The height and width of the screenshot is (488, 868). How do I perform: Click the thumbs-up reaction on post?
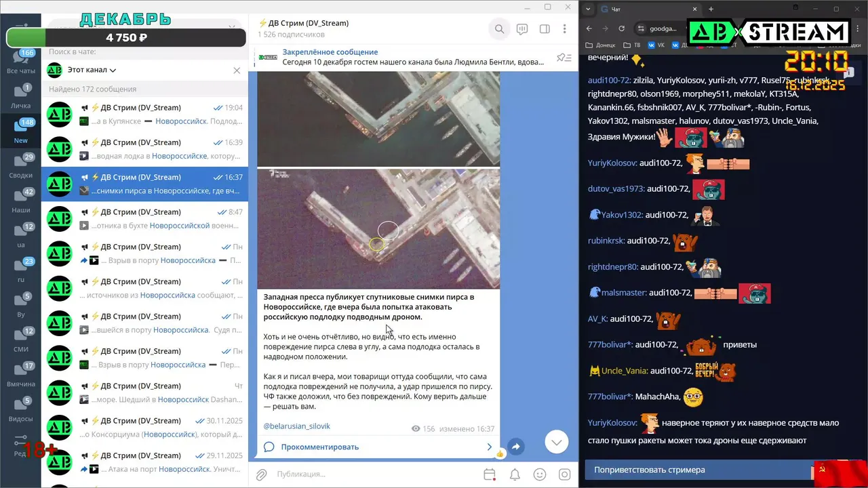coord(500,453)
